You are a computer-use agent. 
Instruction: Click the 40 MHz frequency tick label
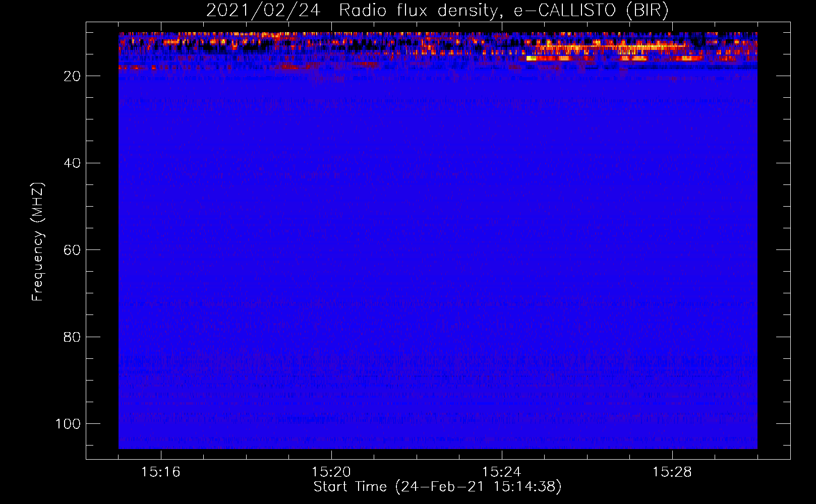click(72, 163)
